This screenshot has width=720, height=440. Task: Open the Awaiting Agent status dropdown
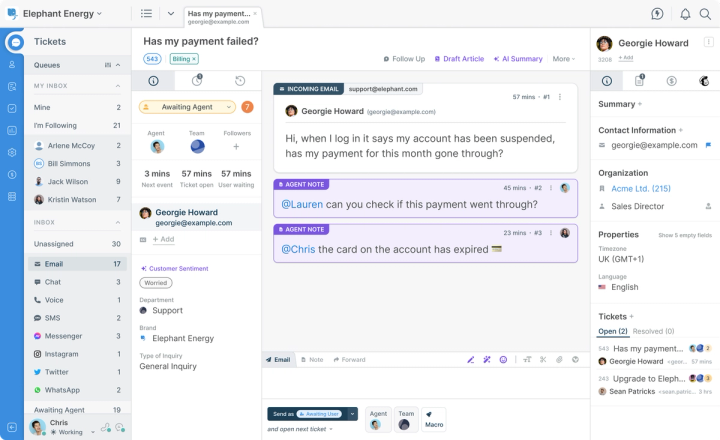187,107
